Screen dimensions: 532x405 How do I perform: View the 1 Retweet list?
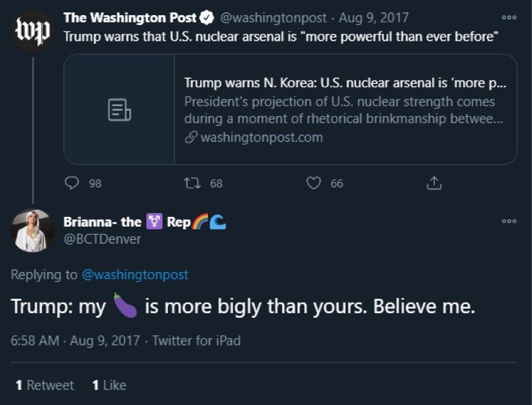pos(45,385)
